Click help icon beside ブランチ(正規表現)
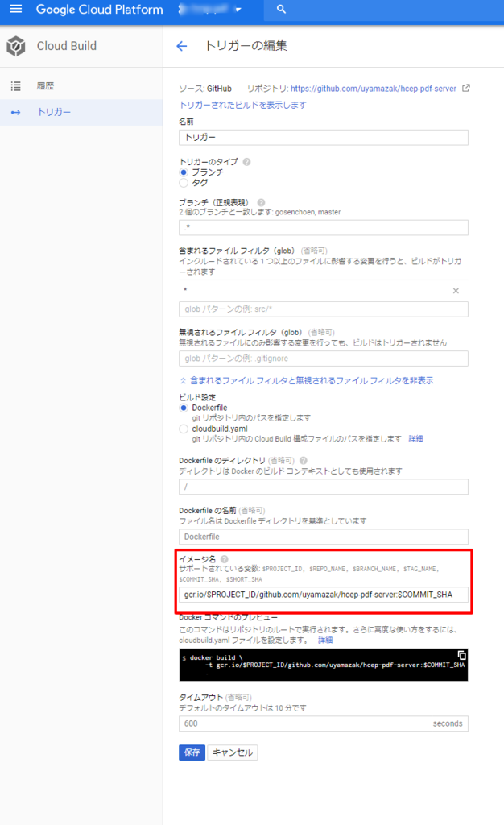This screenshot has height=825, width=504. click(x=261, y=202)
